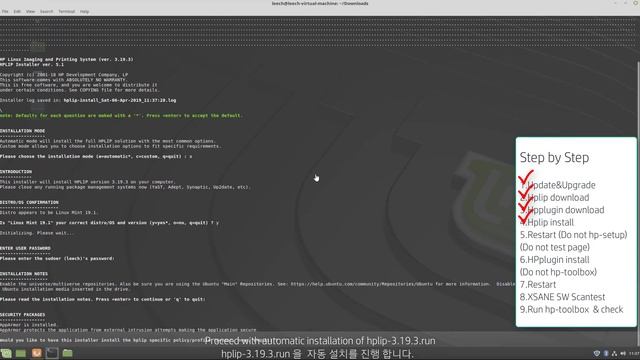This screenshot has height=360, width=640.
Task: Click 'HP Linux Imaging and Printing System' title line
Action: [x=67, y=59]
